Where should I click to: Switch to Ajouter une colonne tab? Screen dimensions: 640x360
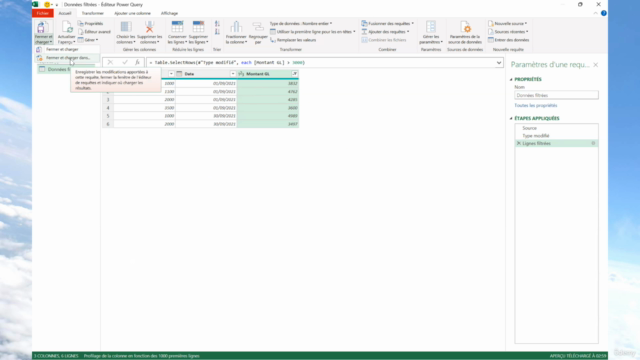tap(132, 13)
